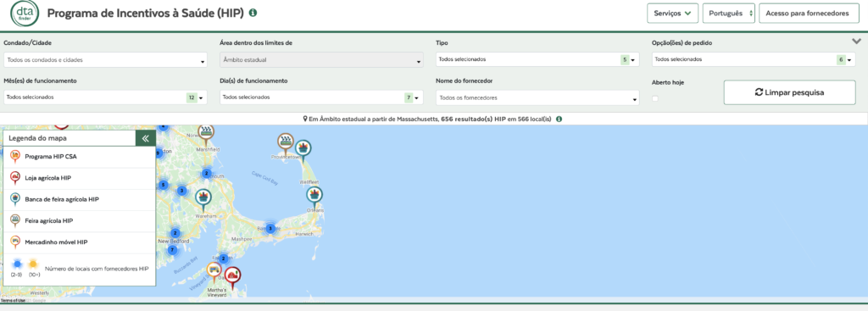Change language from Português selector
The image size is (868, 311).
point(728,14)
